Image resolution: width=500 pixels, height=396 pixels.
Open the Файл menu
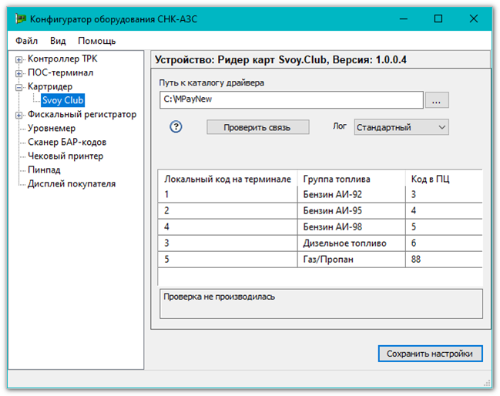[x=27, y=41]
